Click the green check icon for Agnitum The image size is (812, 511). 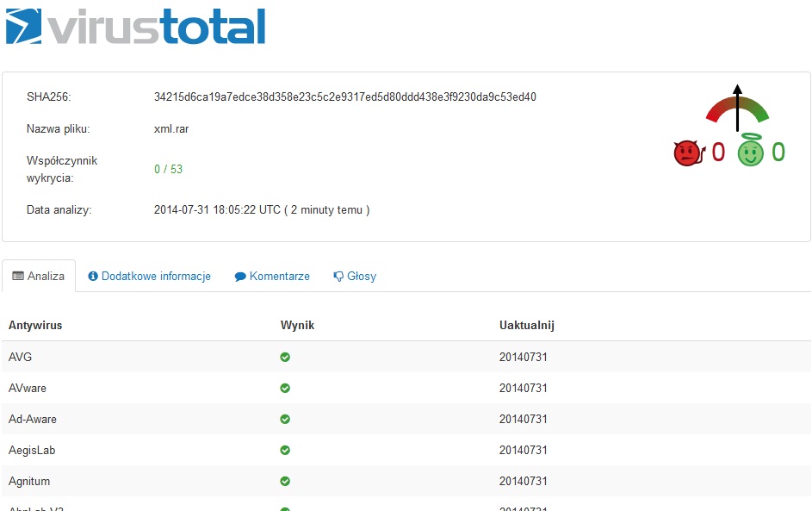click(285, 482)
